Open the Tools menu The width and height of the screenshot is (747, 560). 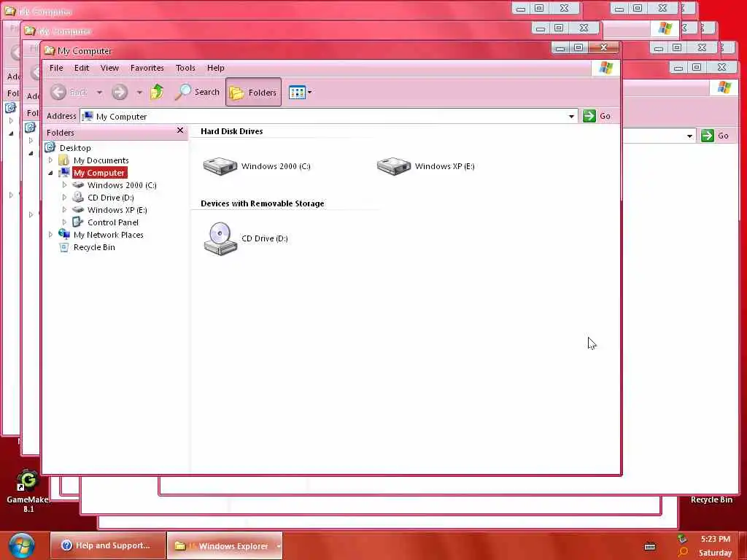(x=185, y=68)
